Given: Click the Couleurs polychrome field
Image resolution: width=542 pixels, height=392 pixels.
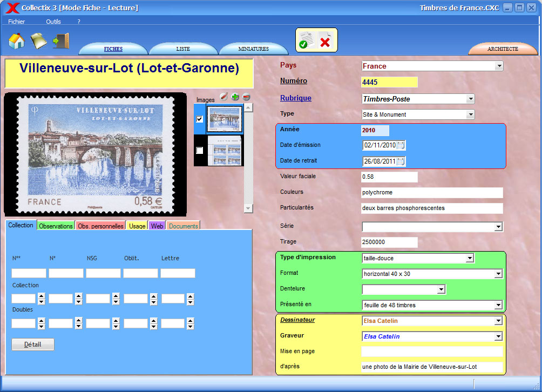Looking at the screenshot, I should (x=432, y=193).
